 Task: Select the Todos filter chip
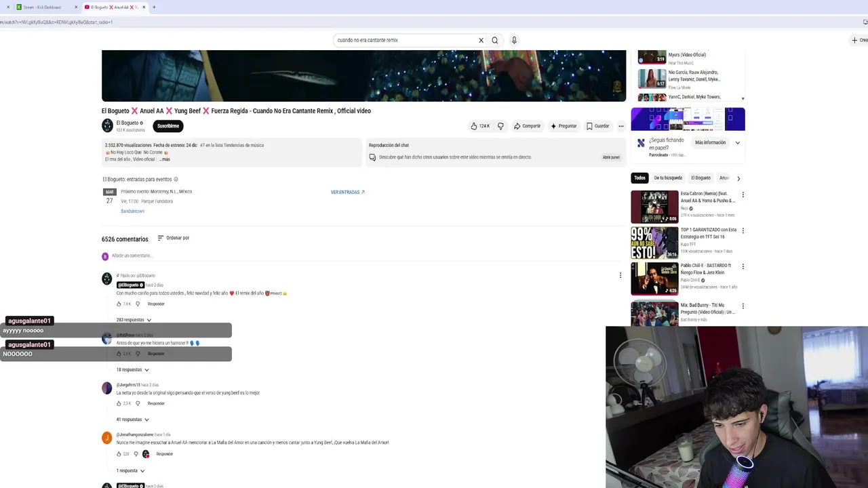[x=639, y=178]
